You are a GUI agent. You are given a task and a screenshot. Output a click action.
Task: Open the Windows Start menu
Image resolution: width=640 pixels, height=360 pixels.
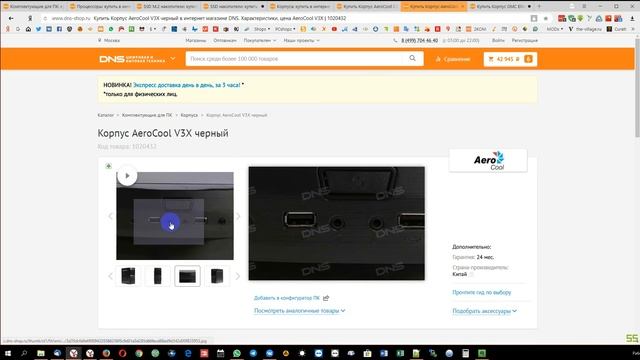(x=8, y=353)
